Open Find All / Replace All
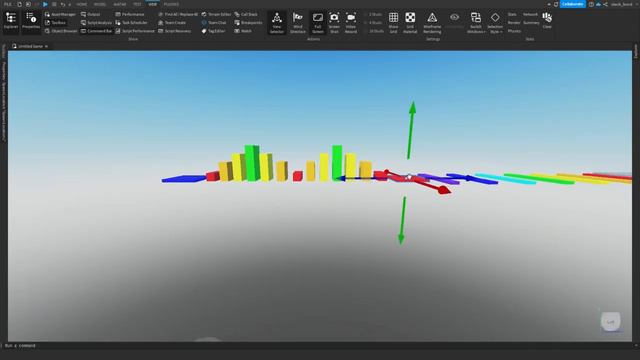 point(178,14)
